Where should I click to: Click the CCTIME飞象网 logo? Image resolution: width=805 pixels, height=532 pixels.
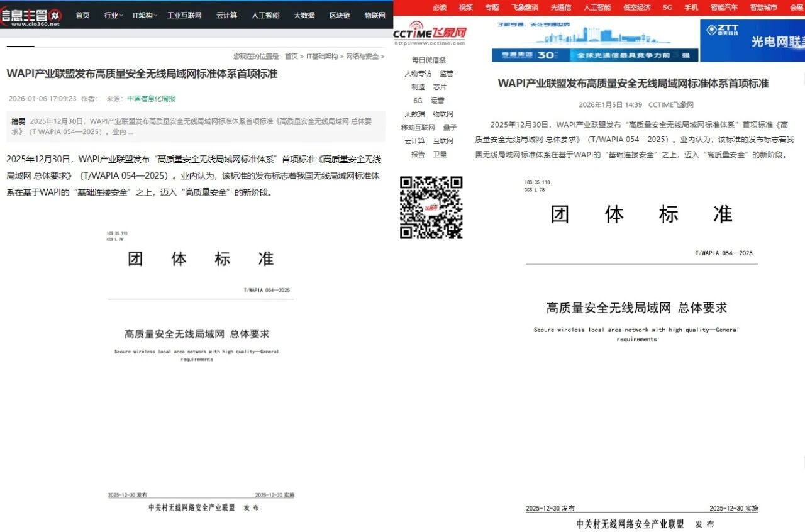(x=430, y=33)
